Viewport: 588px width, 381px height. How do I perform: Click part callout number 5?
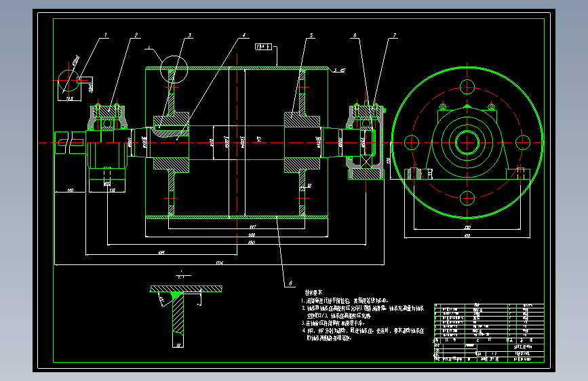[311, 35]
